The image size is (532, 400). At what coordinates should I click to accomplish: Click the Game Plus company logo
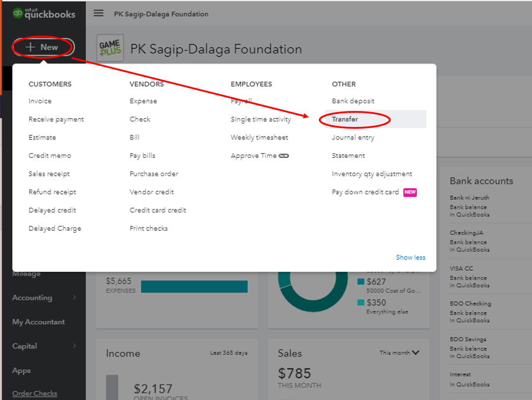click(110, 48)
